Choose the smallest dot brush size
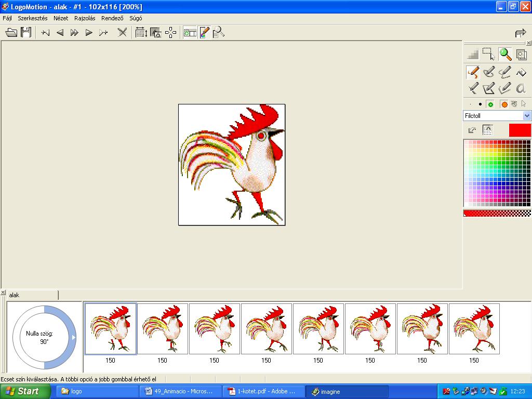The width and height of the screenshot is (532, 399). tap(471, 104)
